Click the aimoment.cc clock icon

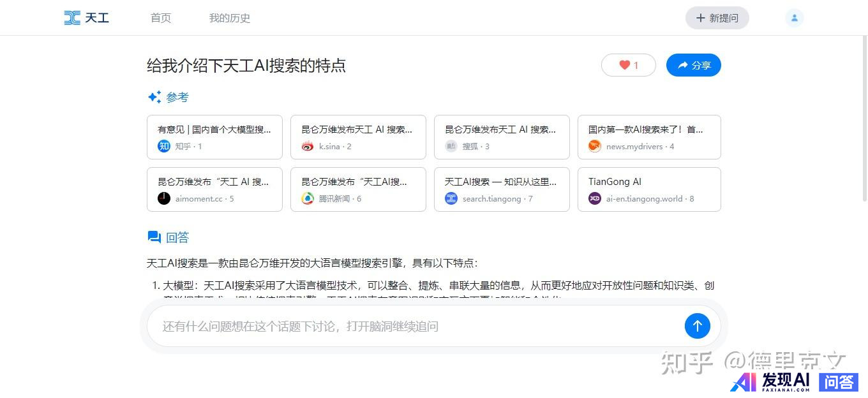coord(164,198)
